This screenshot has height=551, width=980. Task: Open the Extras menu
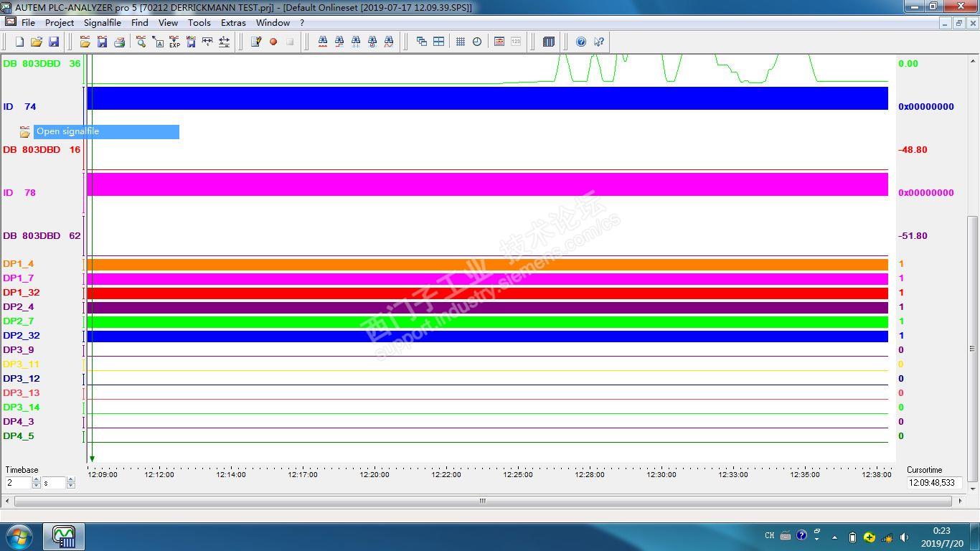233,22
